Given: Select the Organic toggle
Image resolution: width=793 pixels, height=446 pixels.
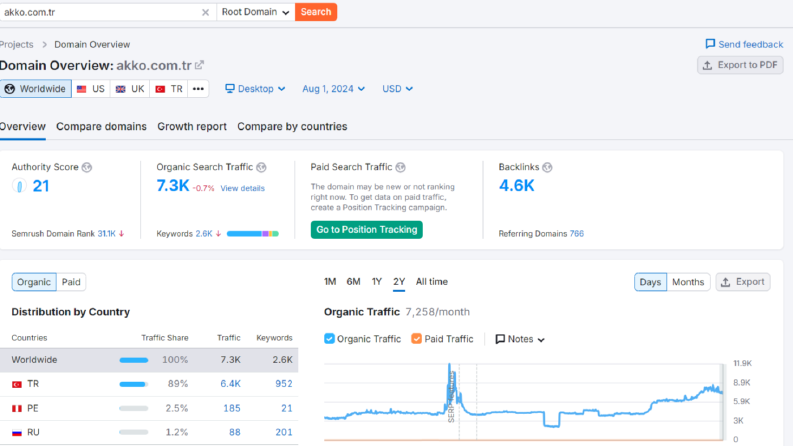Looking at the screenshot, I should (x=34, y=282).
